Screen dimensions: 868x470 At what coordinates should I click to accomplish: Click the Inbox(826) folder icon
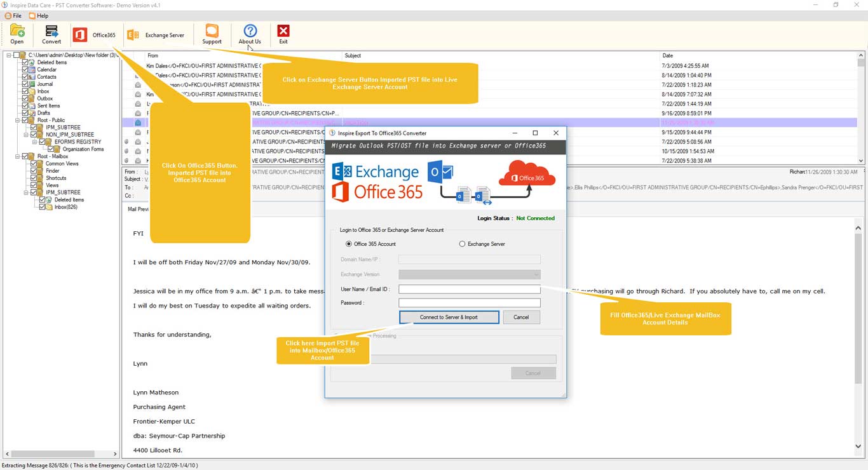point(50,207)
